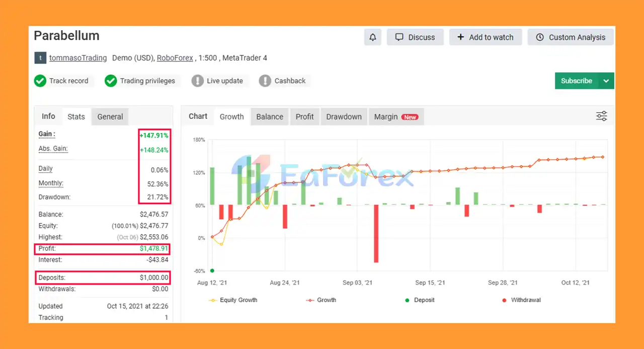Image resolution: width=644 pixels, height=349 pixels.
Task: Open chart settings sliders icon
Action: (602, 116)
